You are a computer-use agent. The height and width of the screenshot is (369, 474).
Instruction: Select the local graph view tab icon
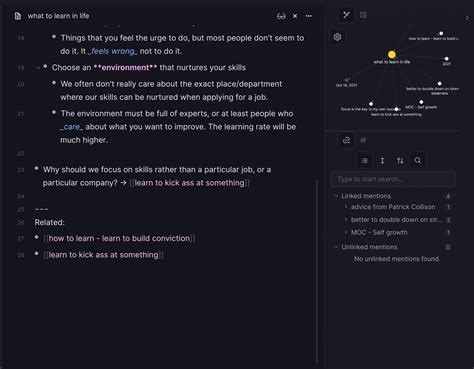click(x=346, y=15)
